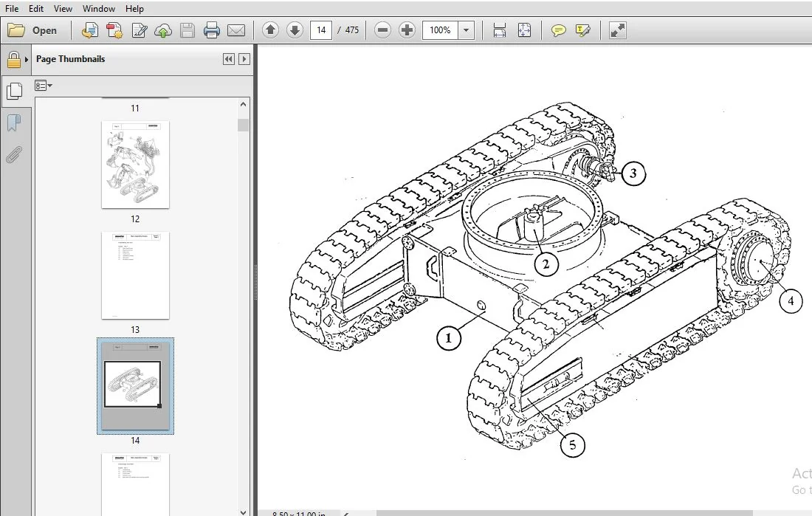
Task: Click the Print icon
Action: tap(212, 30)
